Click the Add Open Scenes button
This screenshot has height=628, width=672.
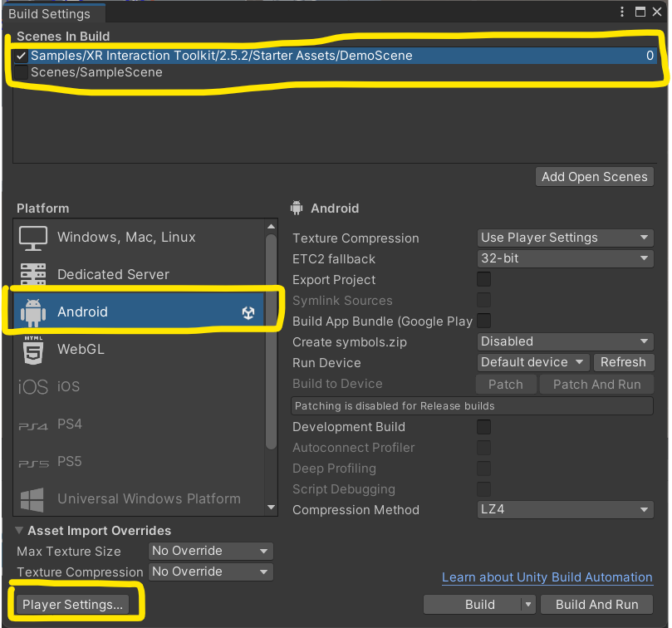point(595,177)
